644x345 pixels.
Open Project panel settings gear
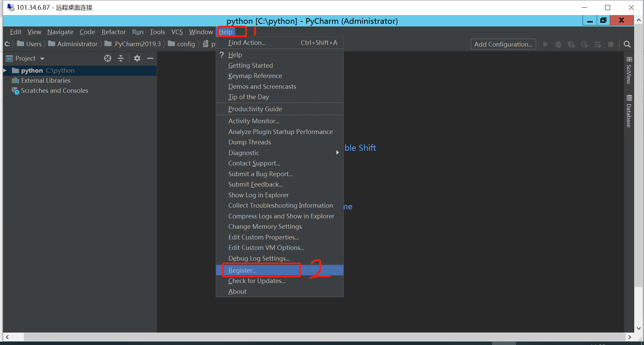point(137,58)
